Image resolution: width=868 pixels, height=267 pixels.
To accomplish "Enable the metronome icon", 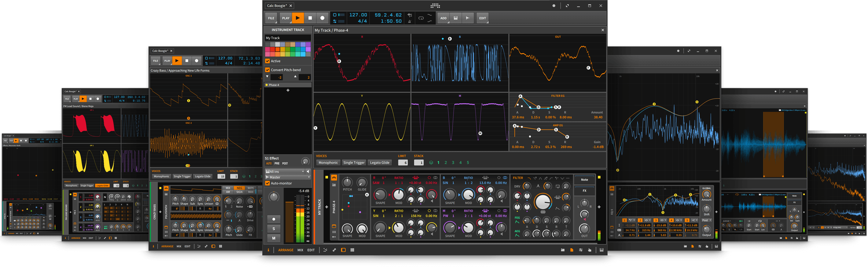I will [x=410, y=21].
